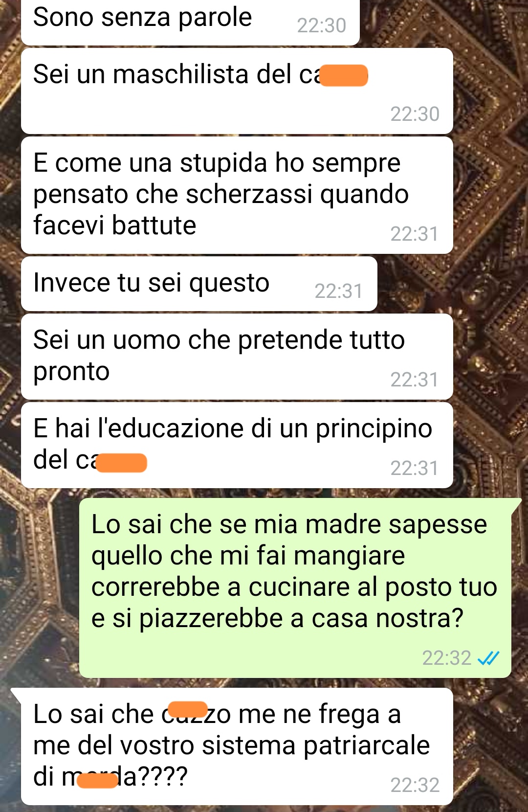Tap the 22:32 timestamp on the last message
Screen dimensions: 528x812
click(x=415, y=785)
